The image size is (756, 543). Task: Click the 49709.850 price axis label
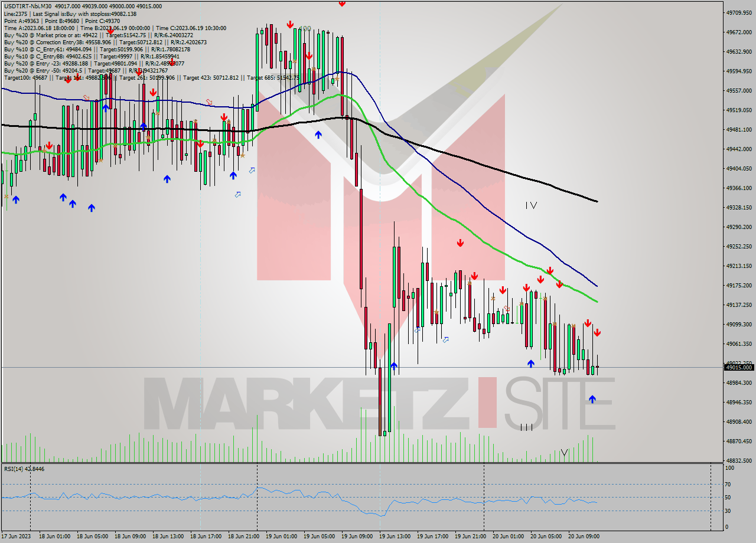pyautogui.click(x=739, y=12)
